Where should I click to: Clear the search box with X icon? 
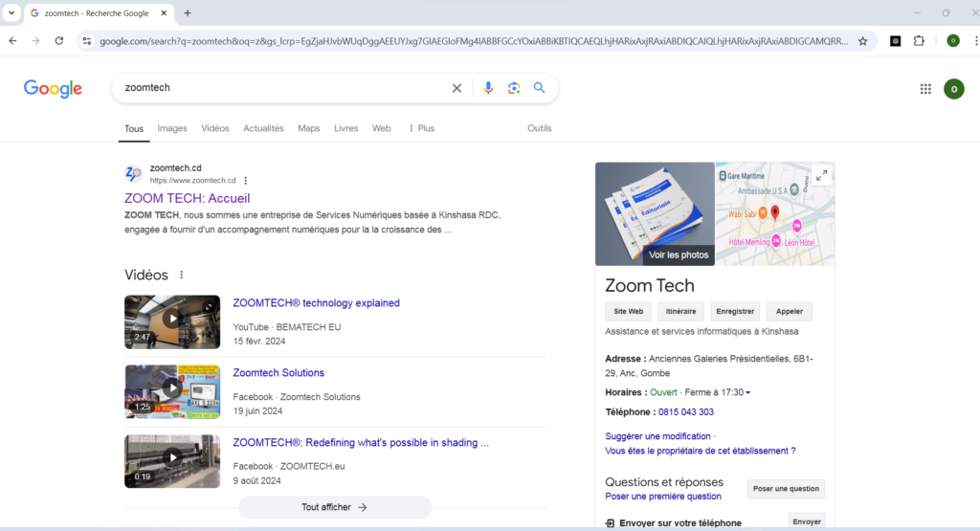(x=457, y=88)
